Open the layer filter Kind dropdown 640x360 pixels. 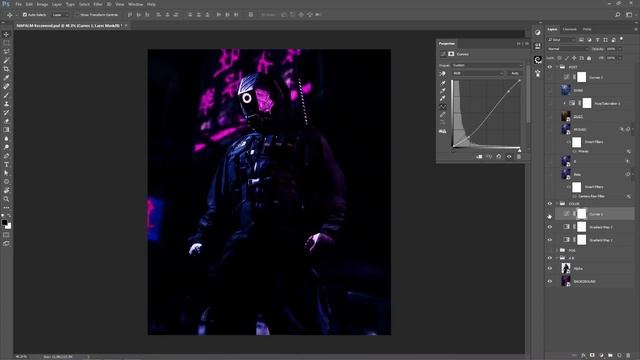[561, 40]
